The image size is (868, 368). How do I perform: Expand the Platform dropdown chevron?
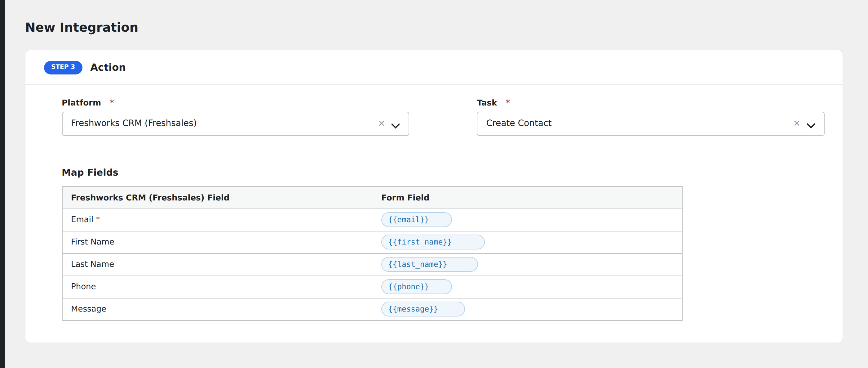(395, 125)
